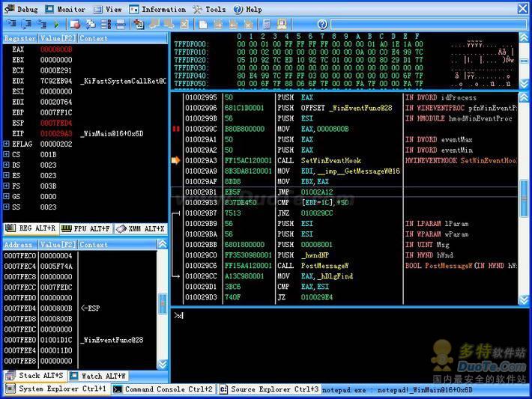The height and width of the screenshot is (399, 532).
Task: Click the Address column header in stack panel
Action: [20, 245]
